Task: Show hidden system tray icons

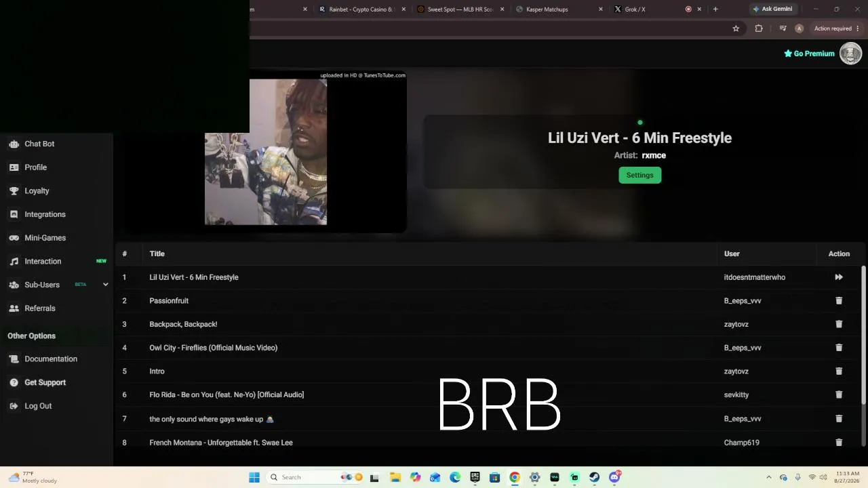Action: (x=768, y=477)
